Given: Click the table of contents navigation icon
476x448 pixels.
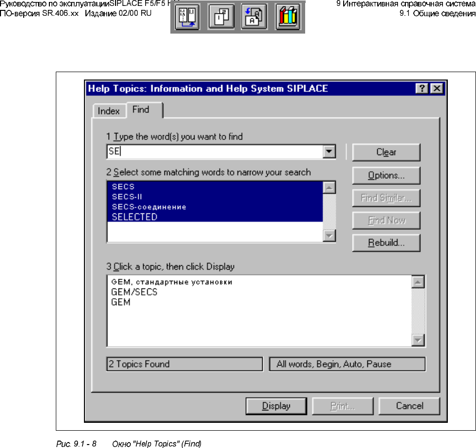Looking at the screenshot, I should pyautogui.click(x=187, y=17).
